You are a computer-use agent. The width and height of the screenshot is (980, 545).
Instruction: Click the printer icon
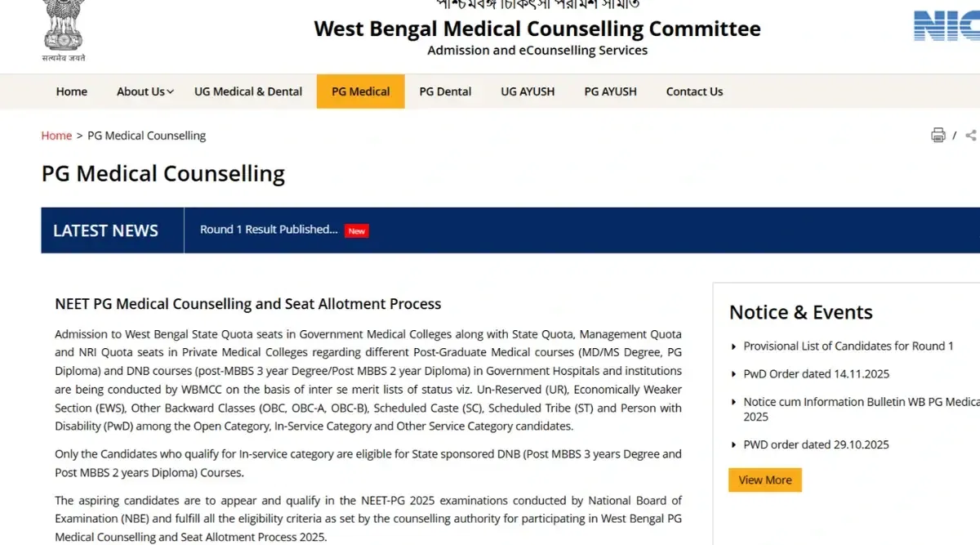click(x=938, y=136)
